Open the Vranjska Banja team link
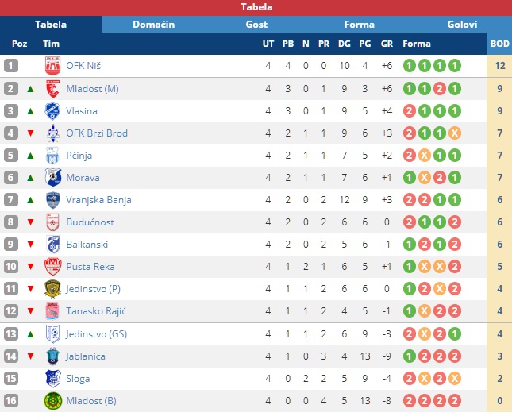This screenshot has height=420, width=512. [x=98, y=200]
